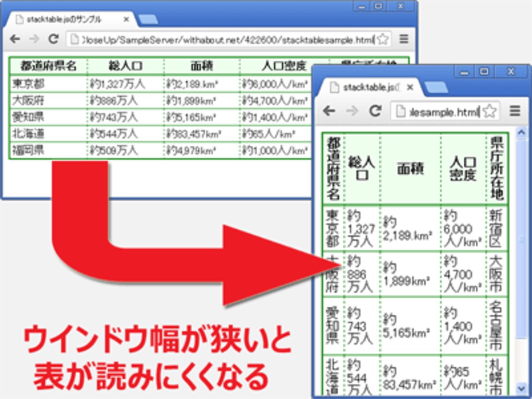Click forward arrow in the rear browser window

click(x=34, y=39)
